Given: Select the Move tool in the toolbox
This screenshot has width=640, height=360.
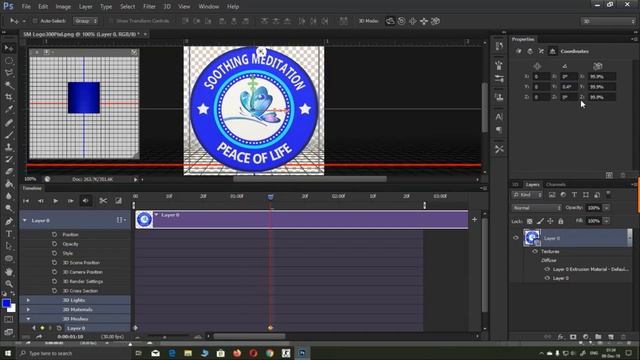Looking at the screenshot, I should 9,48.
